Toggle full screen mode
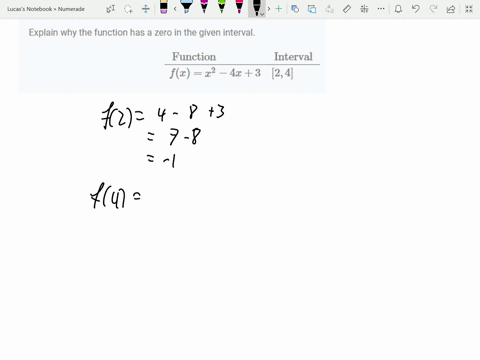Viewport: 480px width, 360px height. pos(469,9)
